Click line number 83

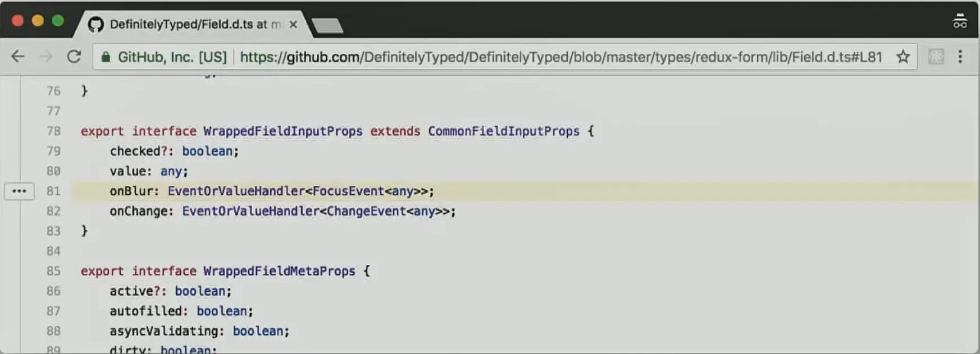pos(53,231)
